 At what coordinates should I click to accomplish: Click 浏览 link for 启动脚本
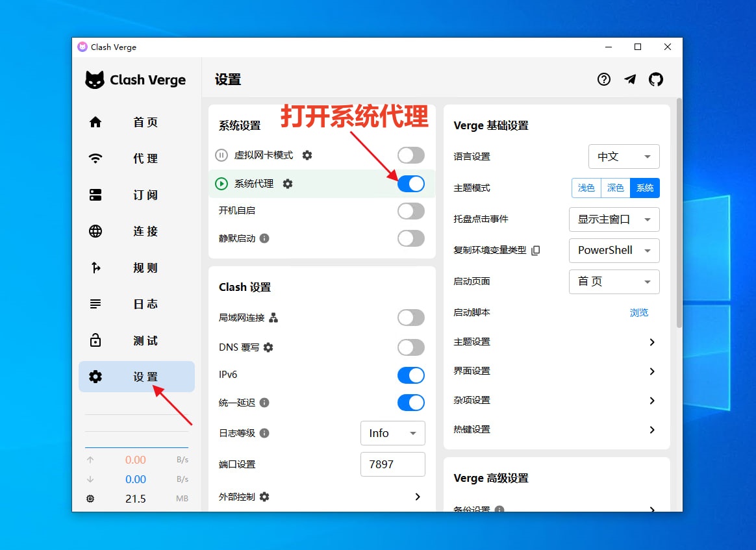point(639,313)
